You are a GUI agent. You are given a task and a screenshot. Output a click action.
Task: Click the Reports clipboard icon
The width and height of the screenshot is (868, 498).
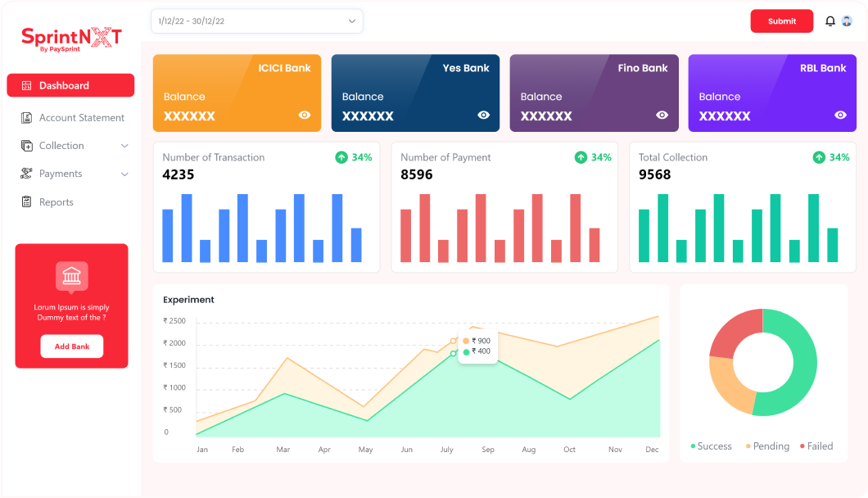[x=26, y=201]
